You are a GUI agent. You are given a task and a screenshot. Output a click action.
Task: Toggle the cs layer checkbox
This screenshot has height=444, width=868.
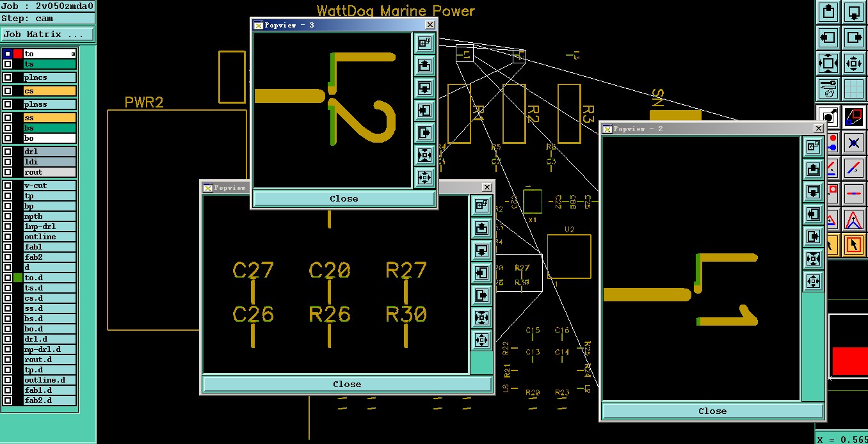coord(8,91)
